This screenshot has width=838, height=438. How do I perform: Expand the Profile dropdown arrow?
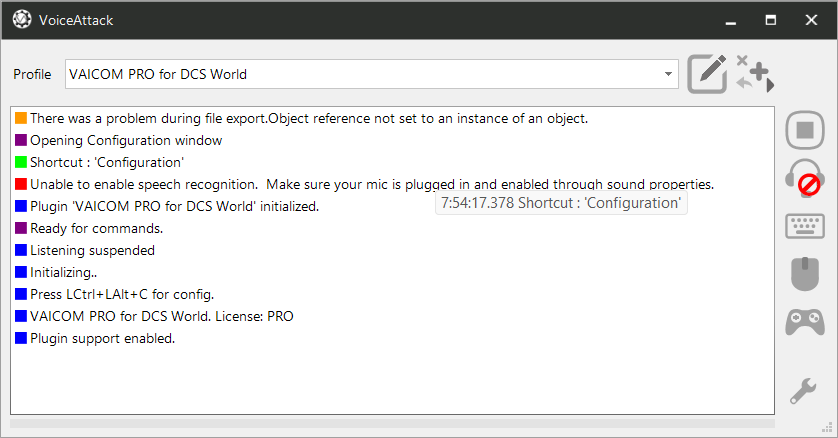668,74
